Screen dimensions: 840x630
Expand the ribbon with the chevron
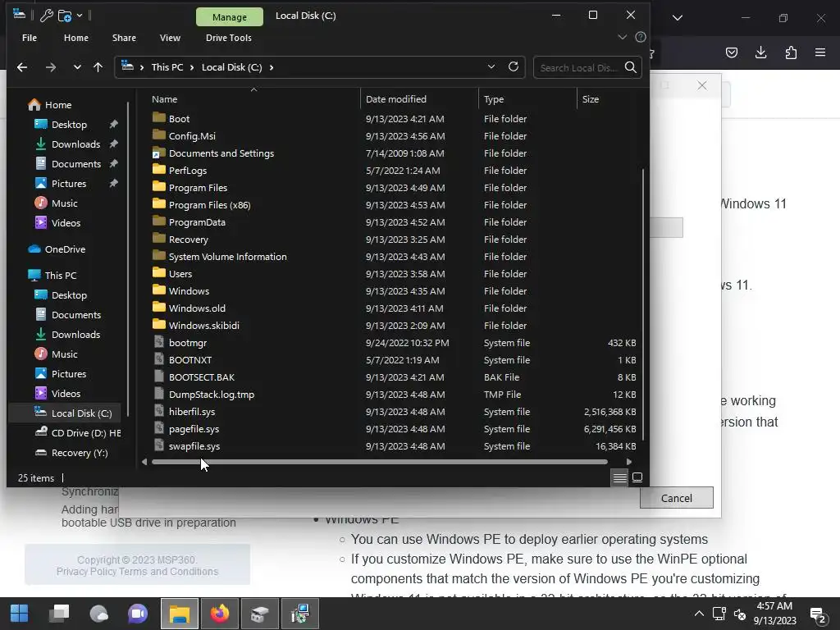point(622,37)
